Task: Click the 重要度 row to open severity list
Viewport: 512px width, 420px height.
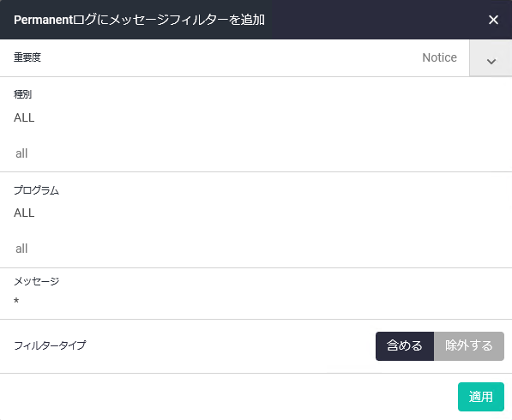Action: [x=234, y=58]
